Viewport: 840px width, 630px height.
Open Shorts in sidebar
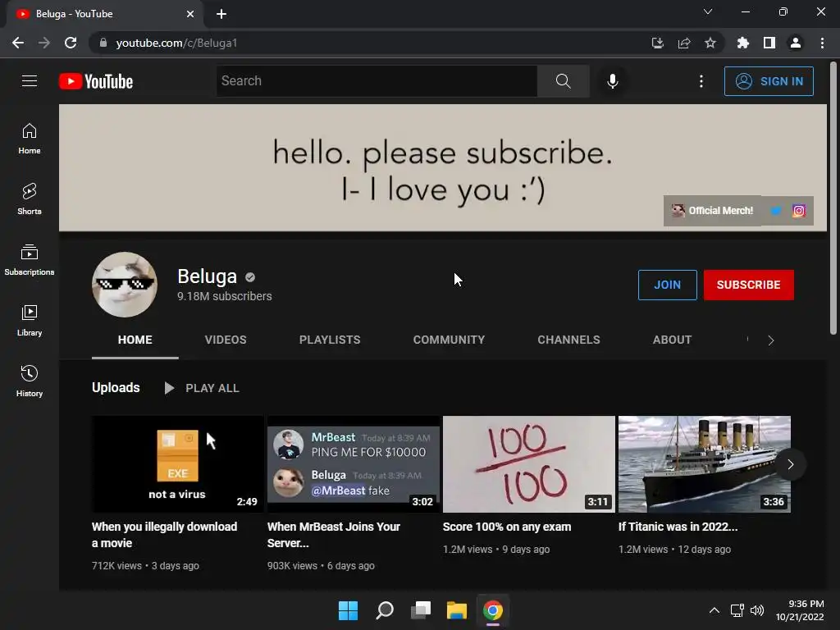(30, 199)
